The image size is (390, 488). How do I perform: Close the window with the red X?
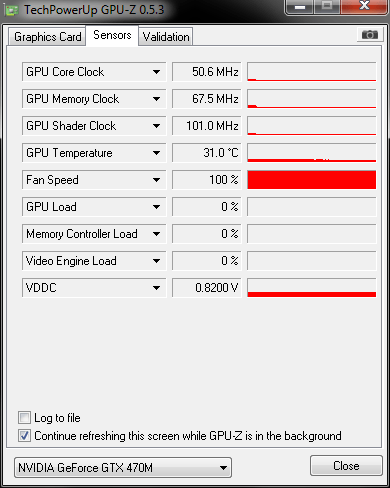click(x=364, y=6)
